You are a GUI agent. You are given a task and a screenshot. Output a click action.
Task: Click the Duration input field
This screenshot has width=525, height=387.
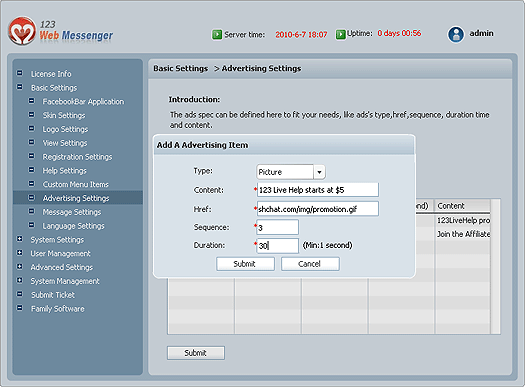[x=278, y=246]
